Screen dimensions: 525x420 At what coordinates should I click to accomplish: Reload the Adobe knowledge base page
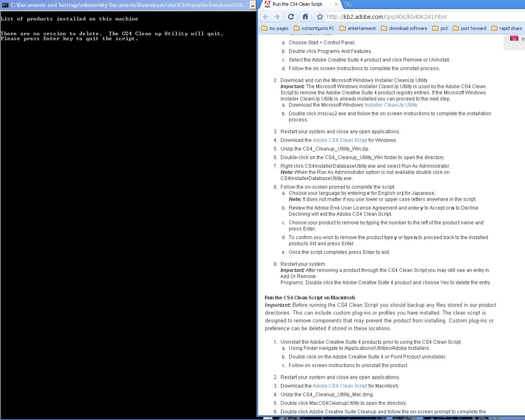(x=291, y=17)
